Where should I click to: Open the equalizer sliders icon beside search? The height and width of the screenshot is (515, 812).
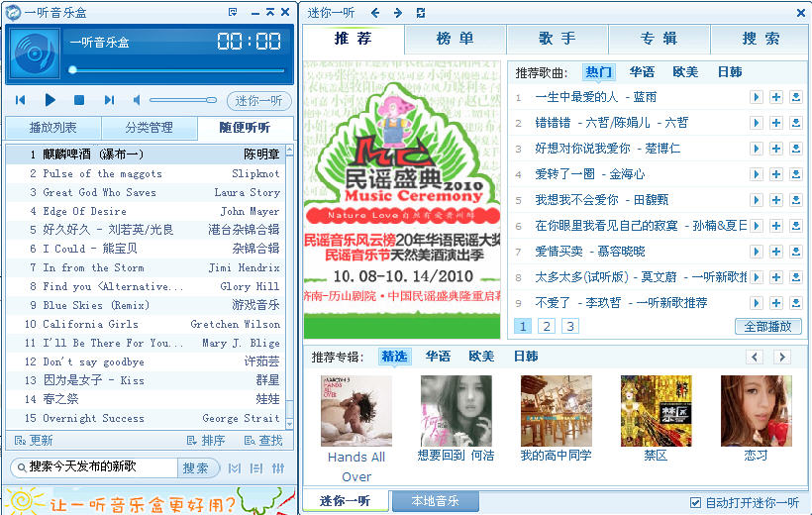point(278,467)
